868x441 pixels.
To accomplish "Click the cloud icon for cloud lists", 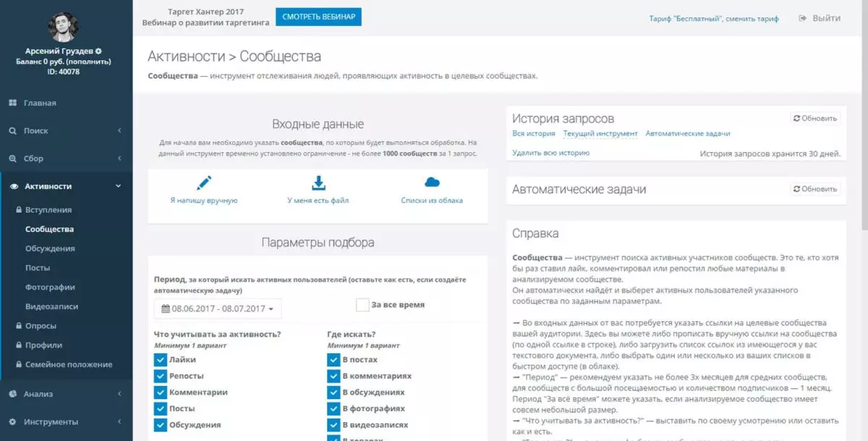I will coord(432,182).
